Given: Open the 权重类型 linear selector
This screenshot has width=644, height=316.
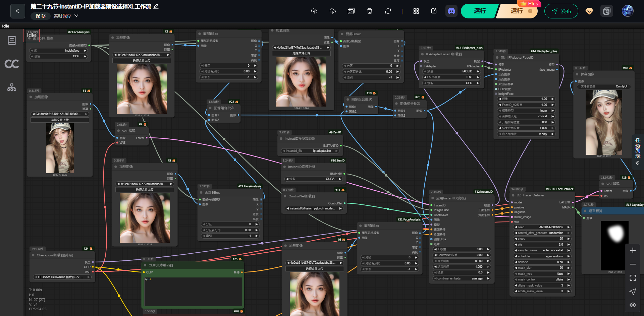Looking at the screenshot, I should (526, 111).
